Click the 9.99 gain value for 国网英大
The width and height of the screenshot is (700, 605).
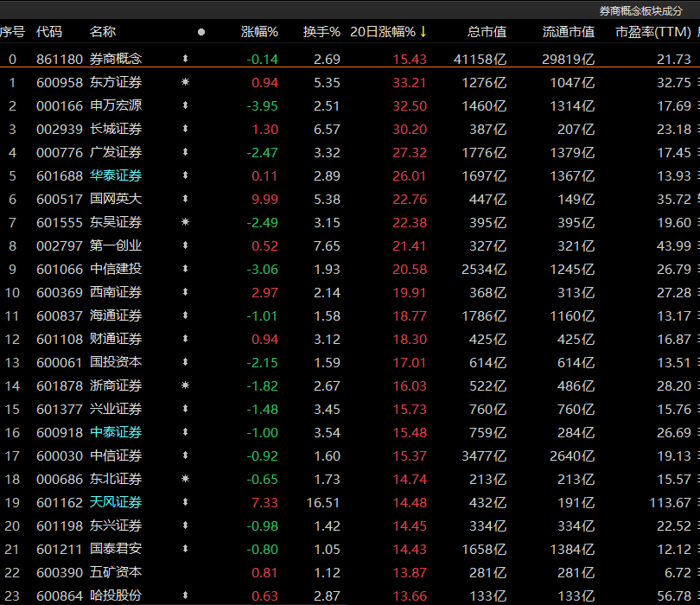click(x=264, y=199)
